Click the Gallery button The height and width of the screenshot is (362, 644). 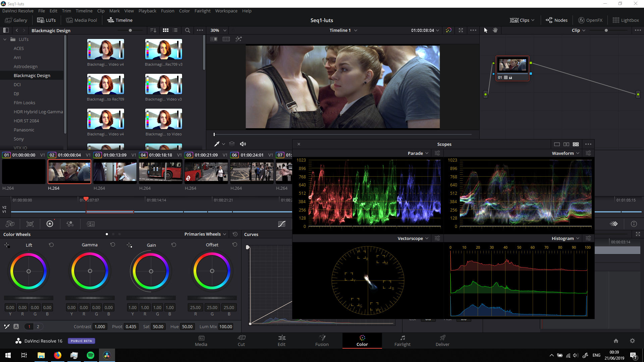pos(16,20)
